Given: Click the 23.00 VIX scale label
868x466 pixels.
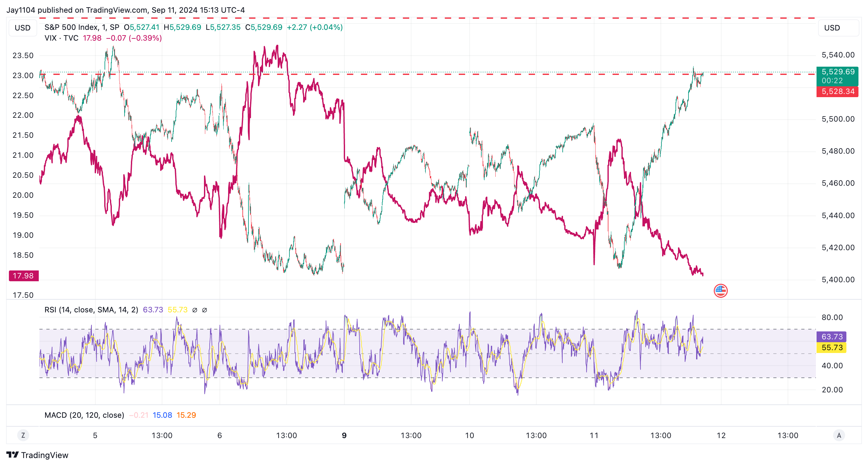Looking at the screenshot, I should (23, 76).
